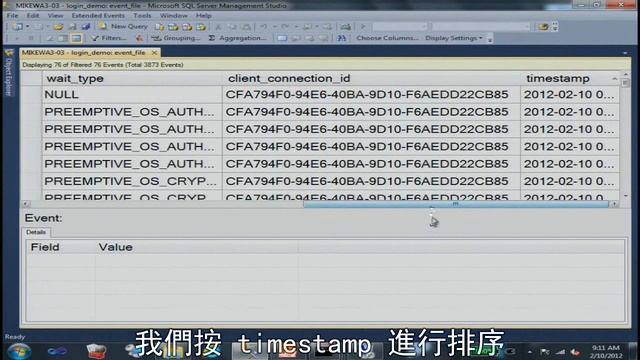Open the Extended Events menu

[x=98, y=16]
